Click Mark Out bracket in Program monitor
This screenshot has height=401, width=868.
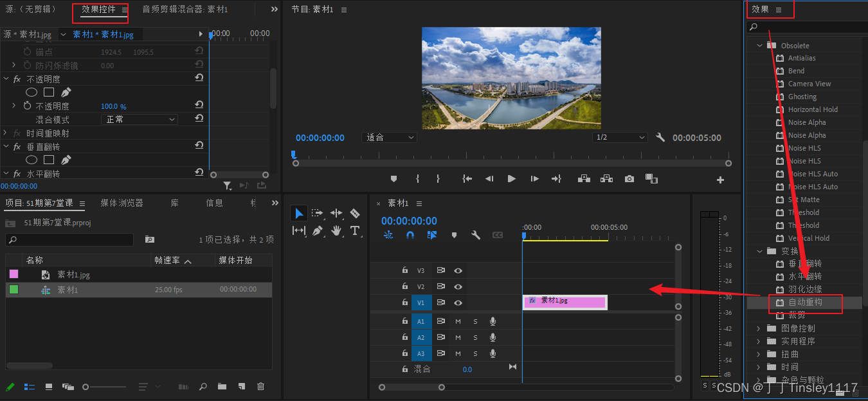pyautogui.click(x=439, y=179)
